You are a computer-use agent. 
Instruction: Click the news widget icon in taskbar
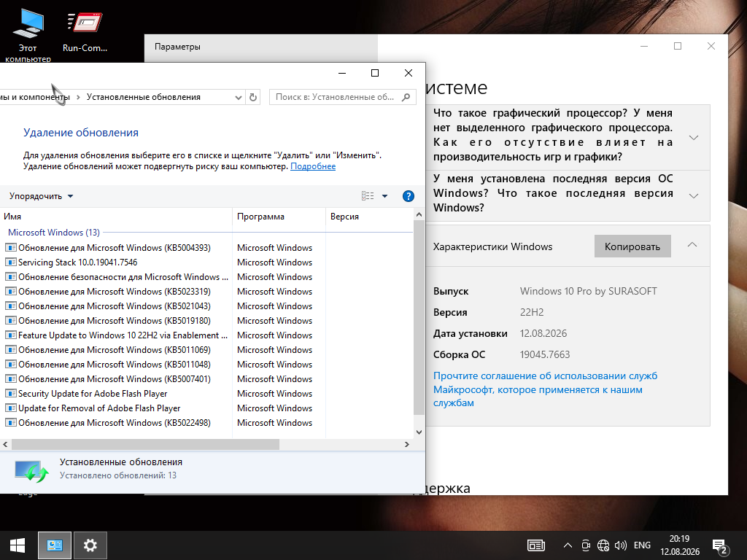point(536,545)
